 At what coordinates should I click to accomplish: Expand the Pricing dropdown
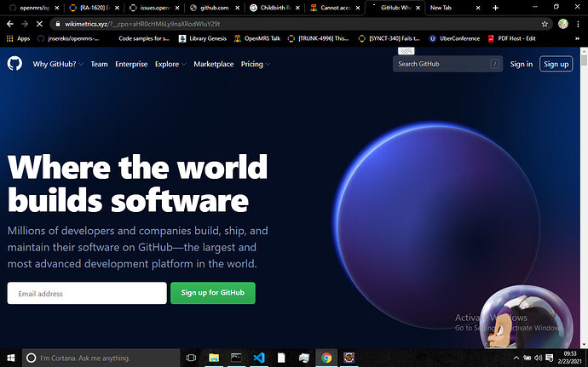point(255,64)
